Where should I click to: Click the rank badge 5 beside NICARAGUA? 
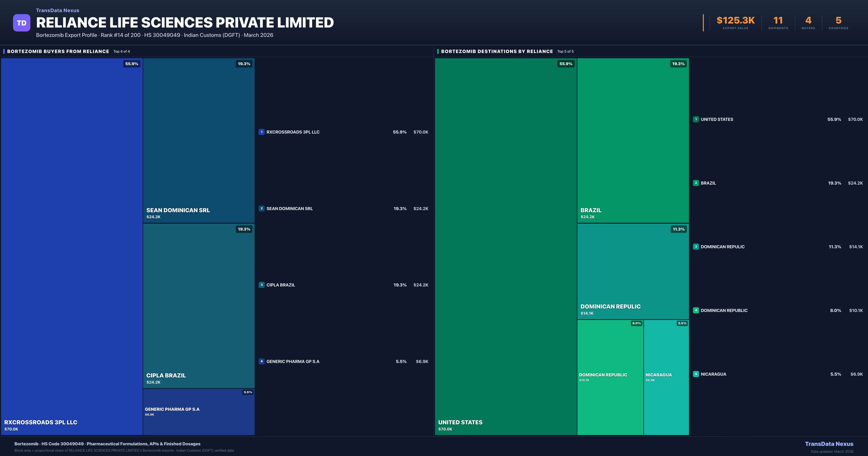click(696, 374)
